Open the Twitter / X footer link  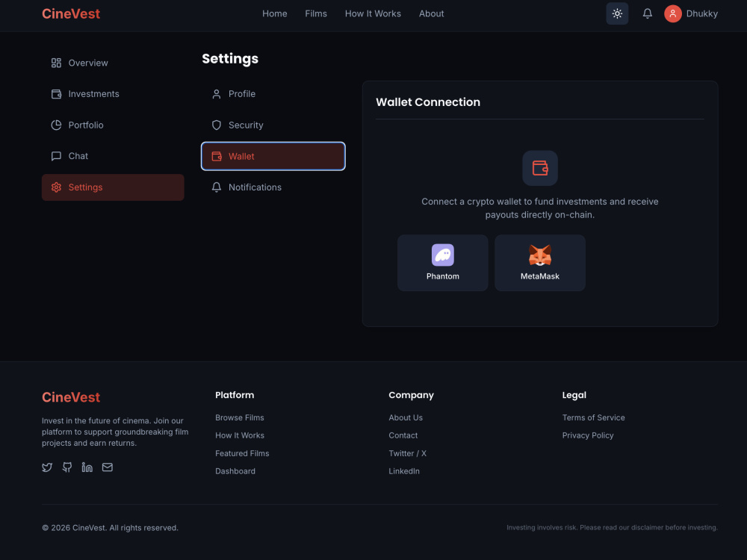[x=407, y=453]
